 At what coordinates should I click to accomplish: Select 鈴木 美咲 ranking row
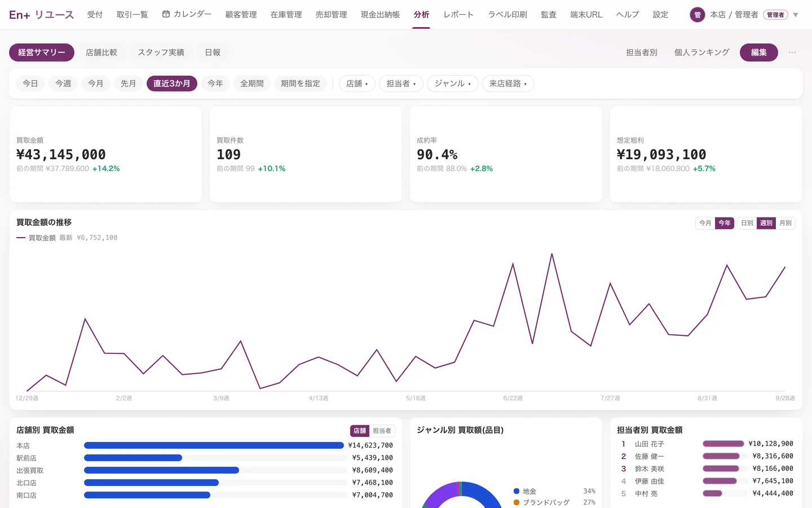click(707, 468)
